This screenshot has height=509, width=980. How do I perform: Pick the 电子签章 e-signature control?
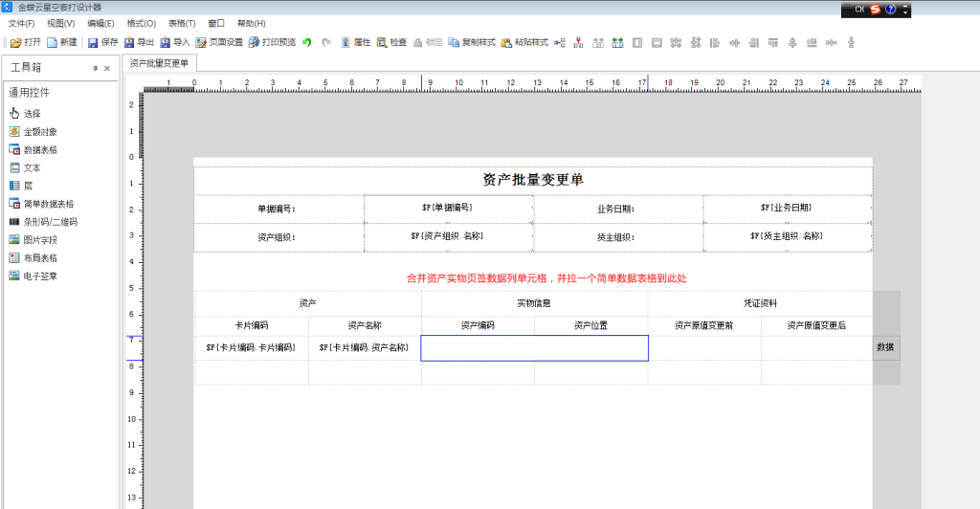click(33, 277)
